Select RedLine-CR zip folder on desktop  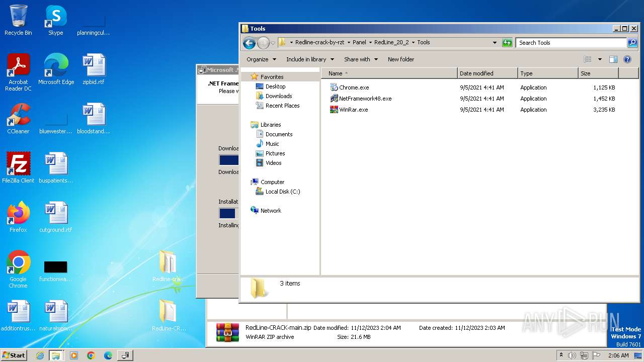pos(168,316)
